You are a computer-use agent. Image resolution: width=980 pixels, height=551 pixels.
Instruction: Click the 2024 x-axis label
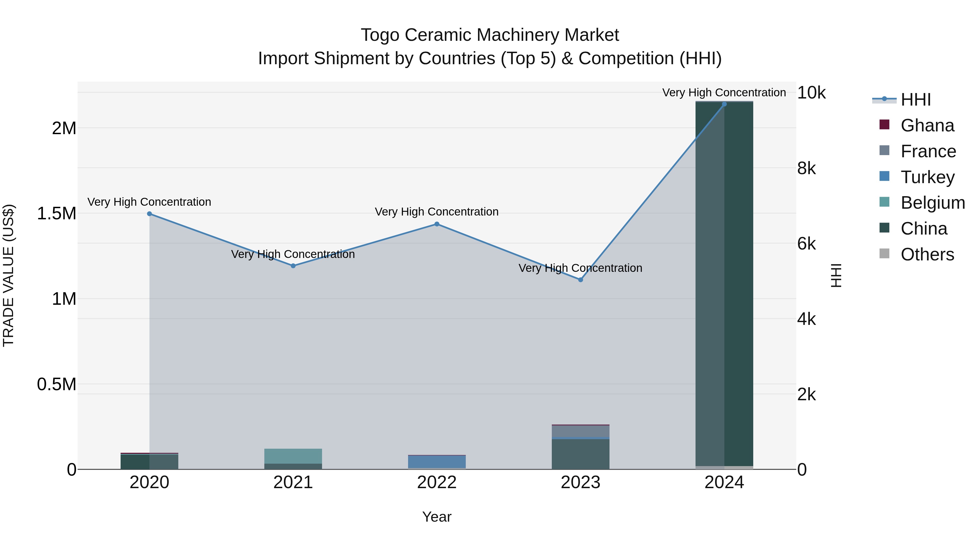(x=724, y=482)
